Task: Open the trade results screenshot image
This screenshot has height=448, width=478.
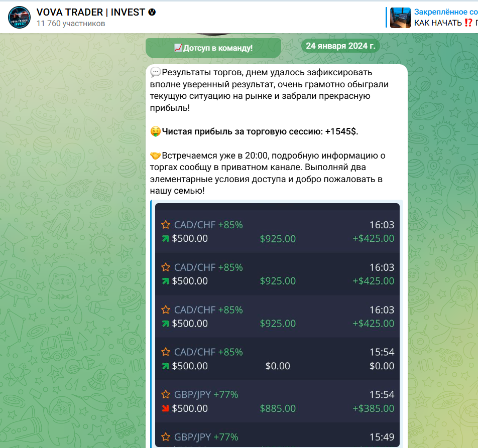Action: (277, 325)
